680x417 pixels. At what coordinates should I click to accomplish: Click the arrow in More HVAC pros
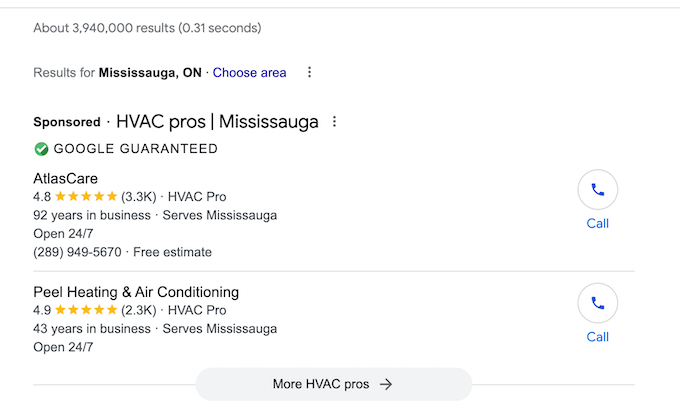[x=386, y=384]
